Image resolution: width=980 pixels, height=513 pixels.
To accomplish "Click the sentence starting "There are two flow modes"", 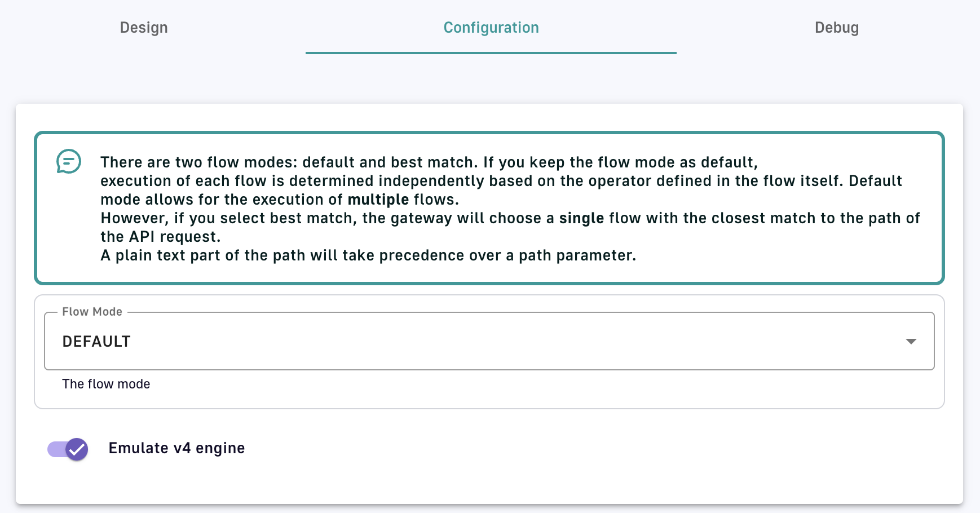I will (429, 162).
